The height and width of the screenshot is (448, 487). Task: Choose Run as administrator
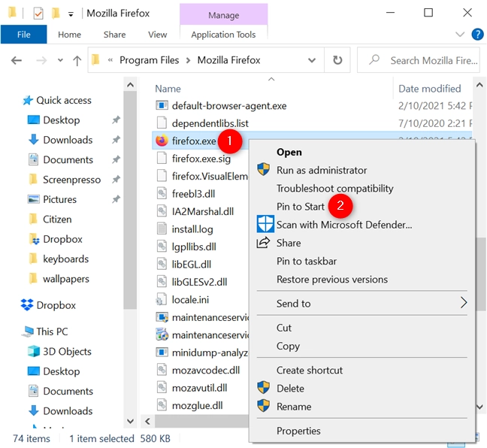click(322, 170)
